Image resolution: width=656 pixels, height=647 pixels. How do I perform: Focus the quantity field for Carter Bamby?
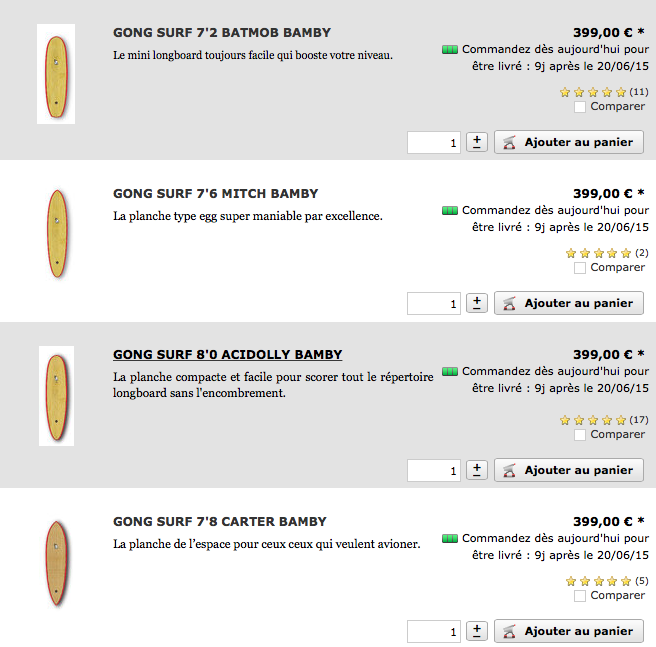click(x=434, y=632)
